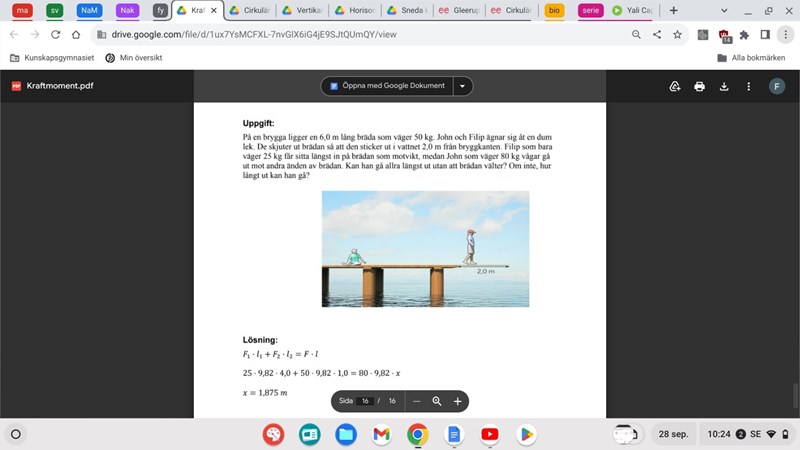
Task: Open more actions three-dot menu in viewer
Action: click(x=749, y=86)
